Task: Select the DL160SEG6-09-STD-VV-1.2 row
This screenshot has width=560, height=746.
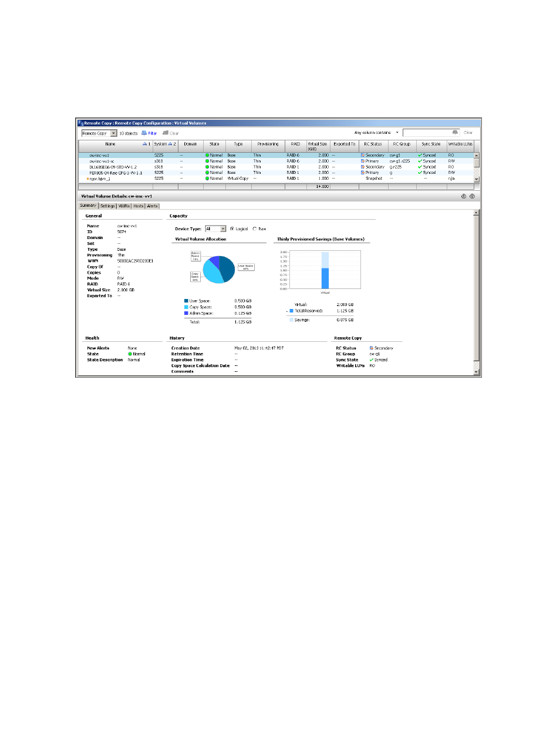Action: click(x=276, y=167)
